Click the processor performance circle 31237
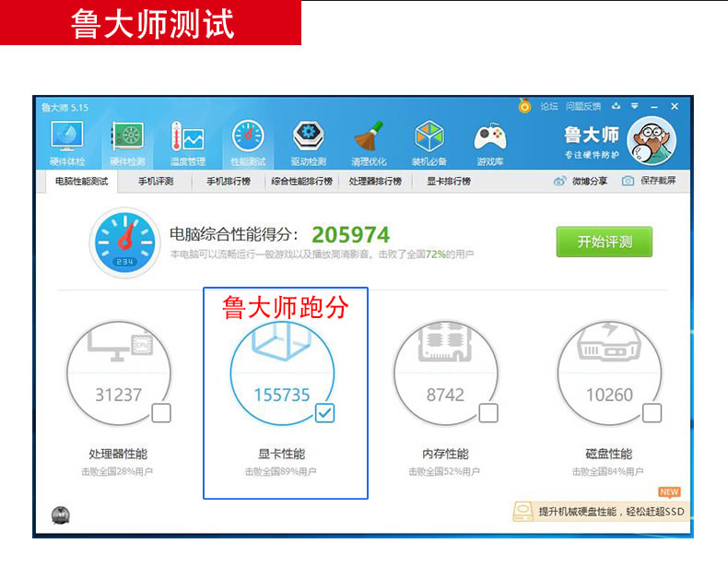Viewport: 728px width, 567px height. 118,372
